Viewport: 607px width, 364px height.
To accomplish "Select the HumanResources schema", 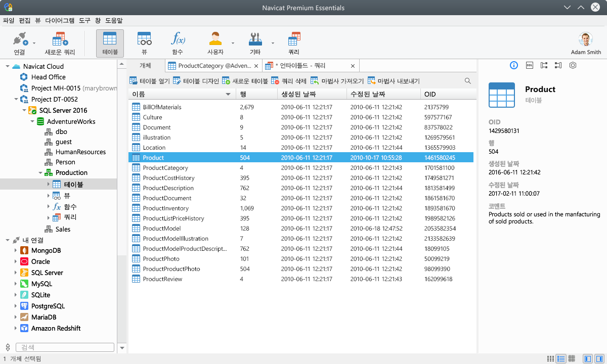I will [x=80, y=152].
